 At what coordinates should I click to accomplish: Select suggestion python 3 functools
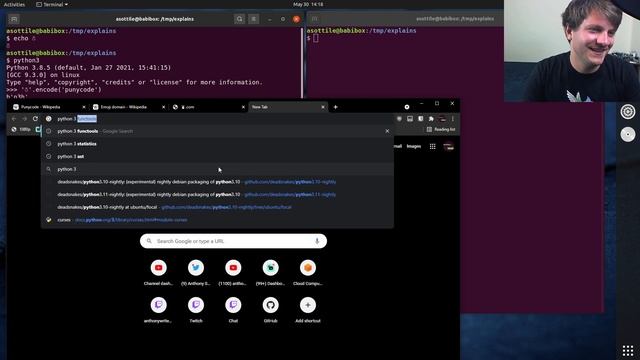(217, 131)
